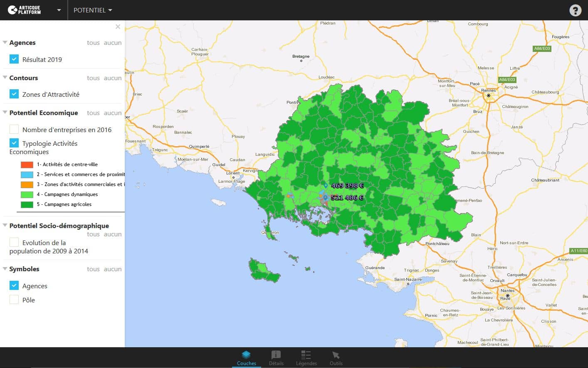Screen dimensions: 588x368
Task: Collapse the Potentiel Socio-démographique section
Action: pyautogui.click(x=5, y=226)
